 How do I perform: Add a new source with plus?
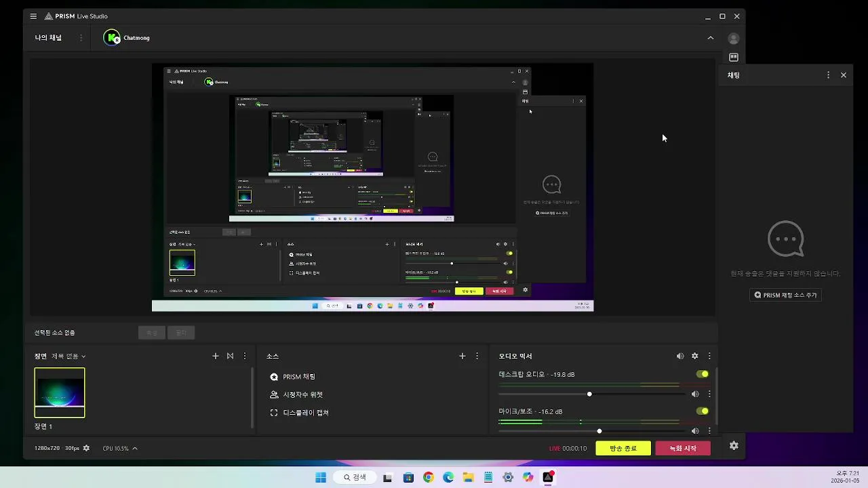pos(462,356)
